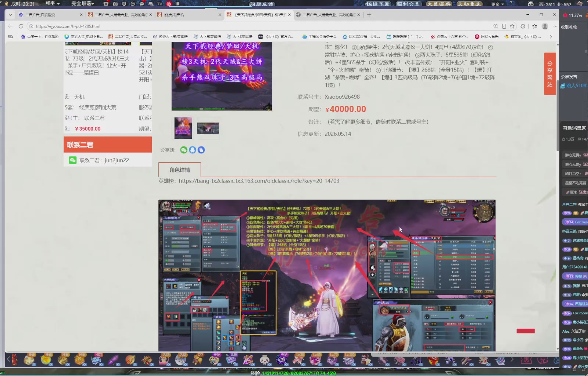Open the 和平 mode dropdown
Screen dimensions: 588x376
pos(53,3)
